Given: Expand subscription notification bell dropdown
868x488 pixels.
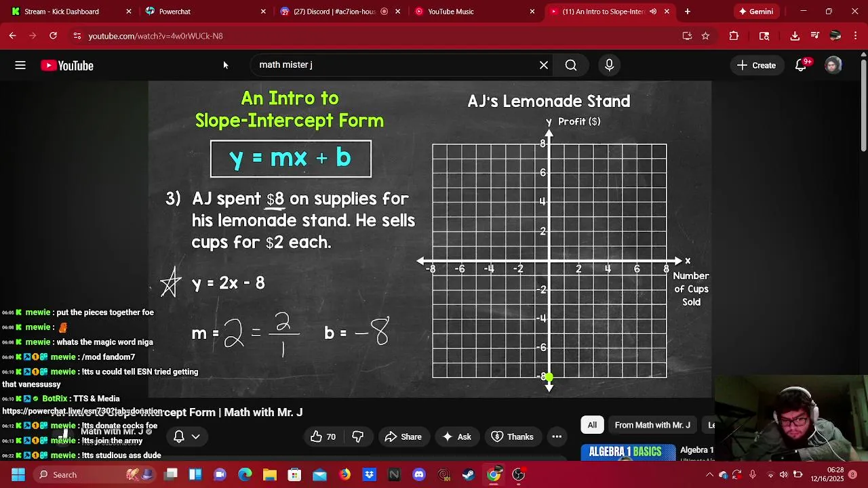Looking at the screenshot, I should (x=186, y=436).
